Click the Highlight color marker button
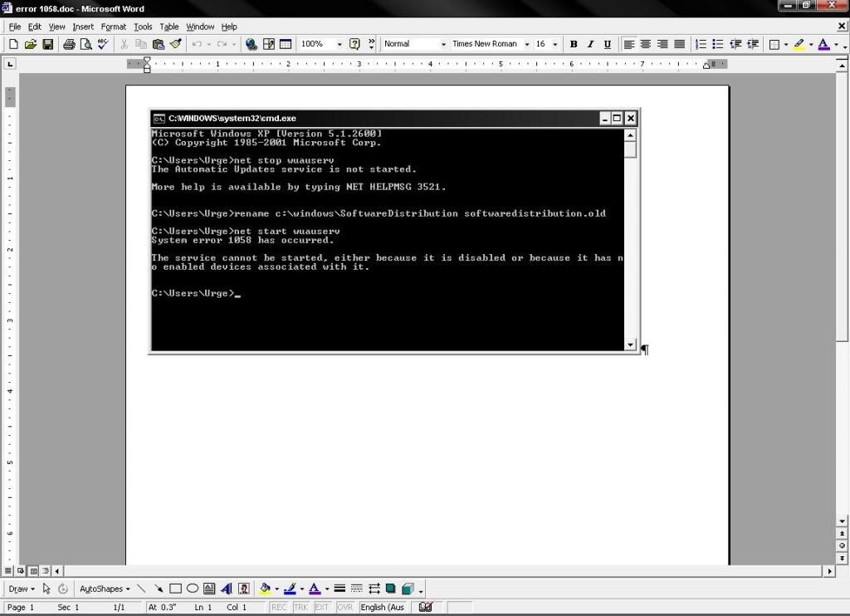Screen dimensions: 850x616 pyautogui.click(x=799, y=45)
